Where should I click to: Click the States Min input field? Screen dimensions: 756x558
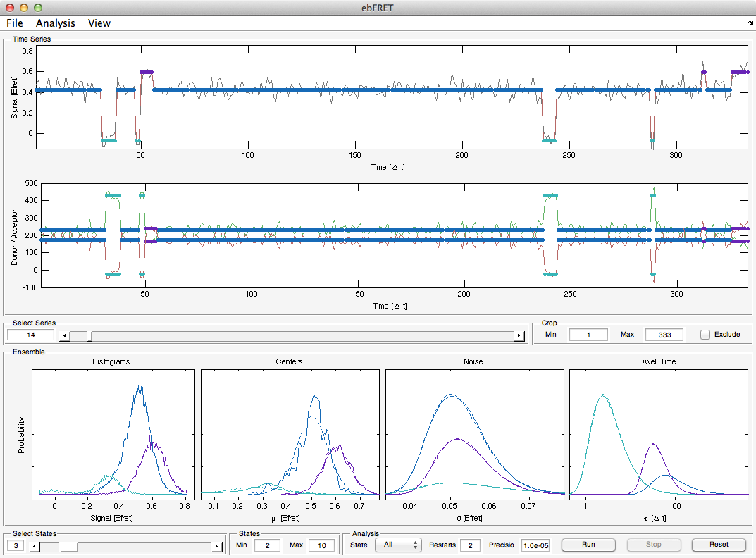[x=267, y=545]
